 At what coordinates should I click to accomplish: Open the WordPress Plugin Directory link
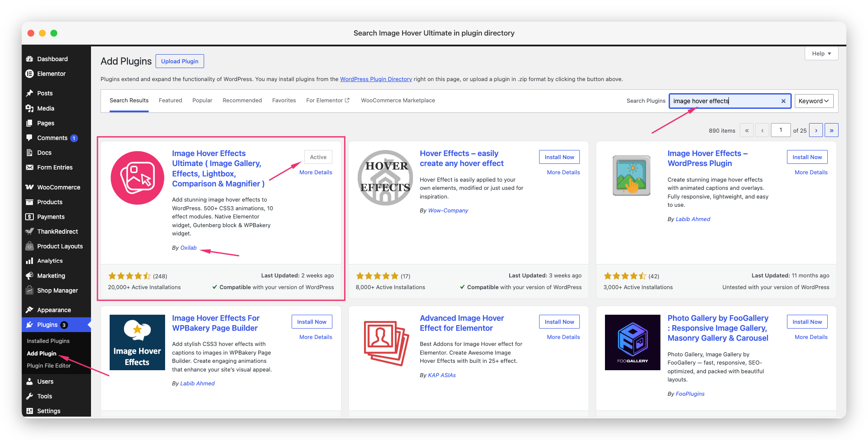(x=376, y=79)
